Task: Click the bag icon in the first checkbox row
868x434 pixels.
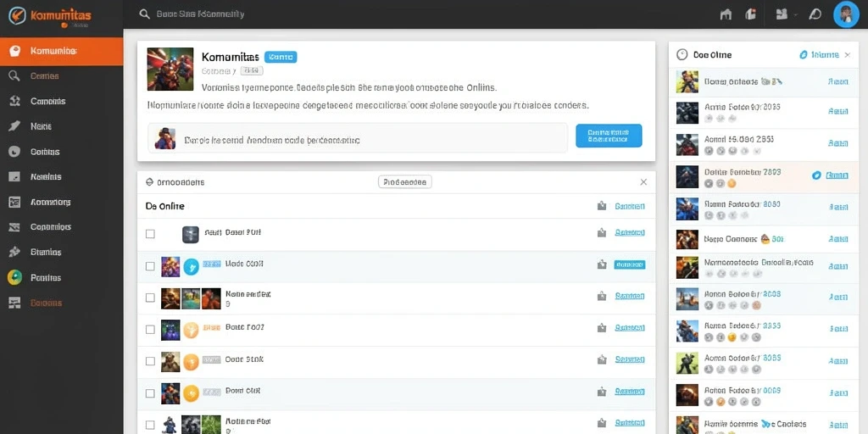Action: coord(602,233)
